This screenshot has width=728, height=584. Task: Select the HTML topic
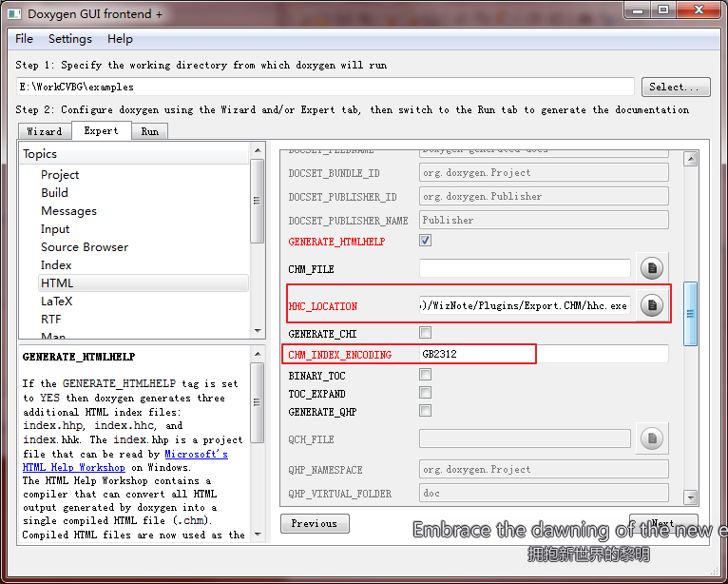(144, 282)
